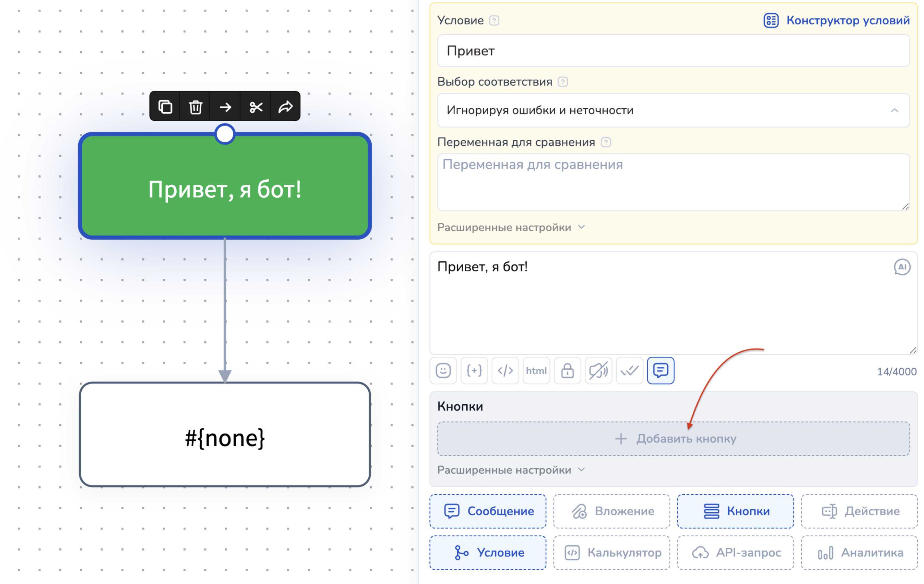Click the green Привет, я бот! block
Image resolution: width=924 pixels, height=584 pixels.
pyautogui.click(x=225, y=186)
